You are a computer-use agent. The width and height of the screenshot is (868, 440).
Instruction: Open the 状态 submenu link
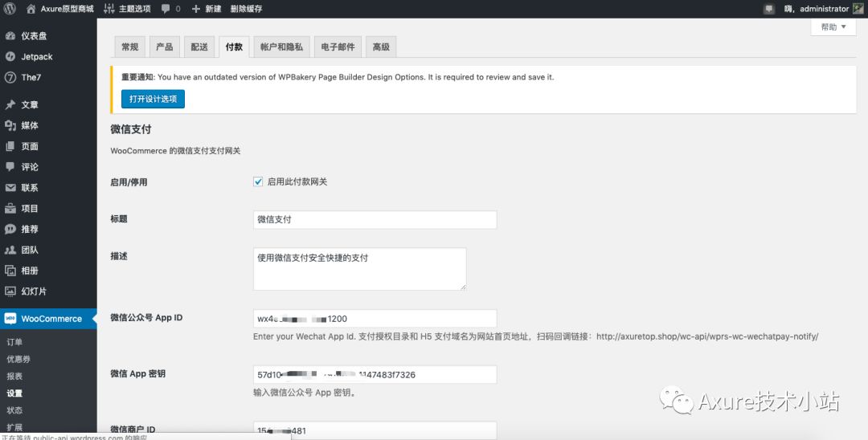[14, 410]
